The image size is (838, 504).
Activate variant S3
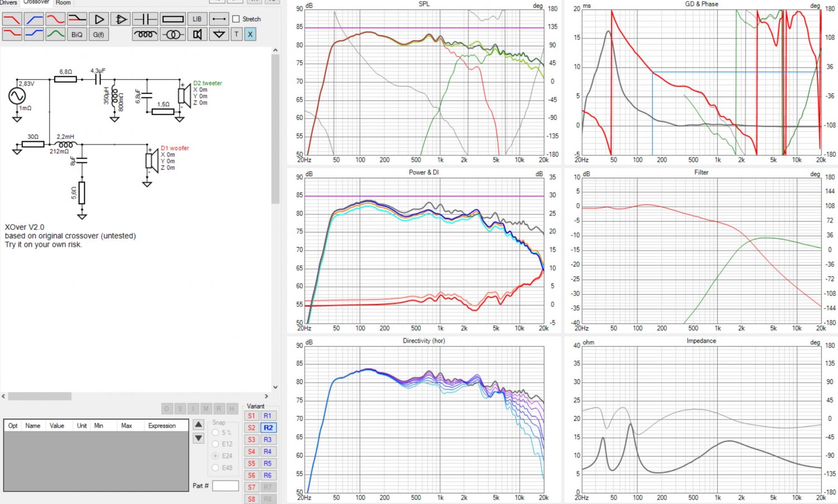click(x=251, y=440)
